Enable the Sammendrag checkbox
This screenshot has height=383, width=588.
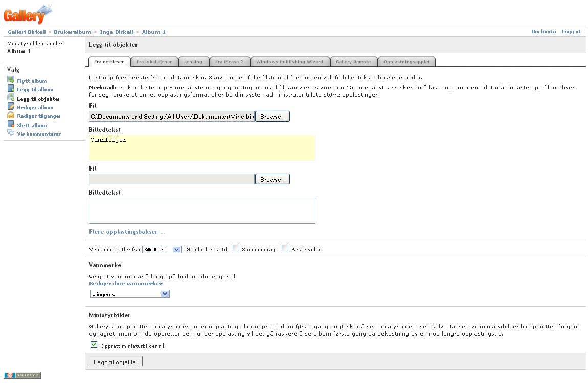[x=236, y=249]
